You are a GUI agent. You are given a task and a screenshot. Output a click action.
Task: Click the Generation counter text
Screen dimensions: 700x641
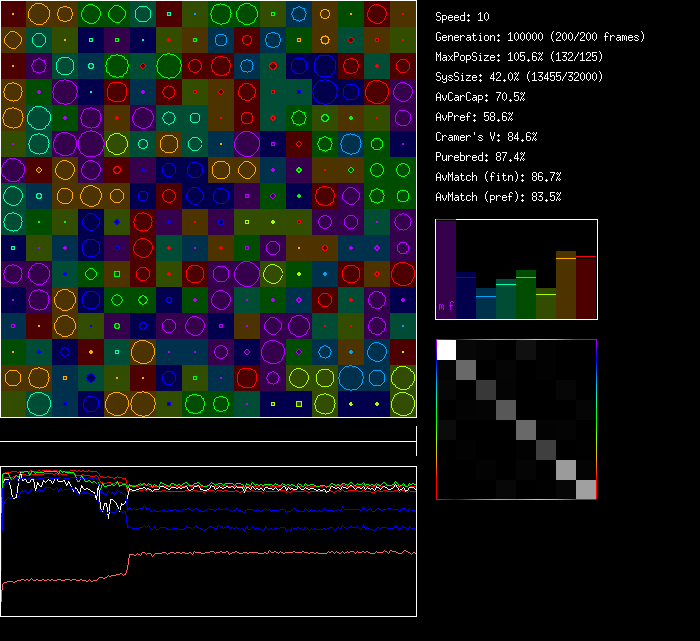(540, 37)
